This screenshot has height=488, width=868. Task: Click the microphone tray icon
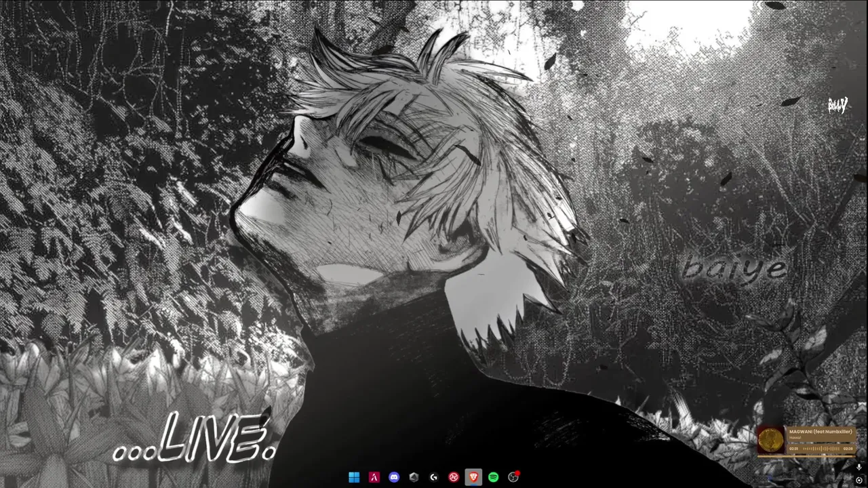859,467
